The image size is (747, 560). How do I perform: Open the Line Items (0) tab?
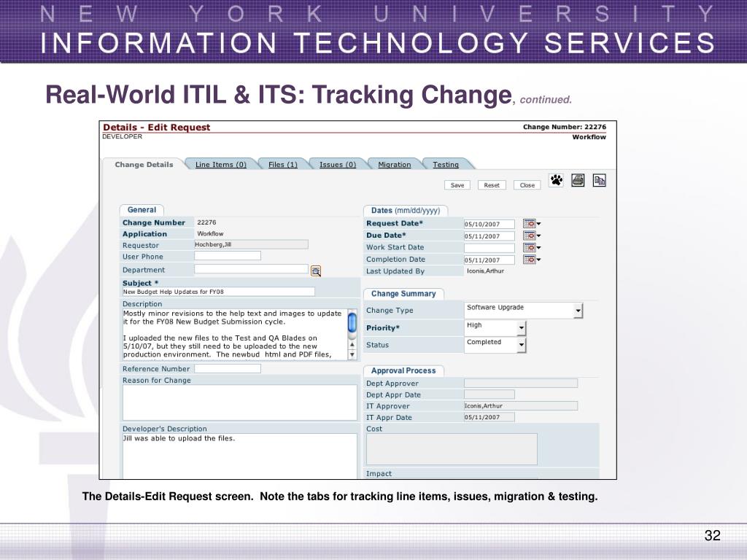click(220, 165)
